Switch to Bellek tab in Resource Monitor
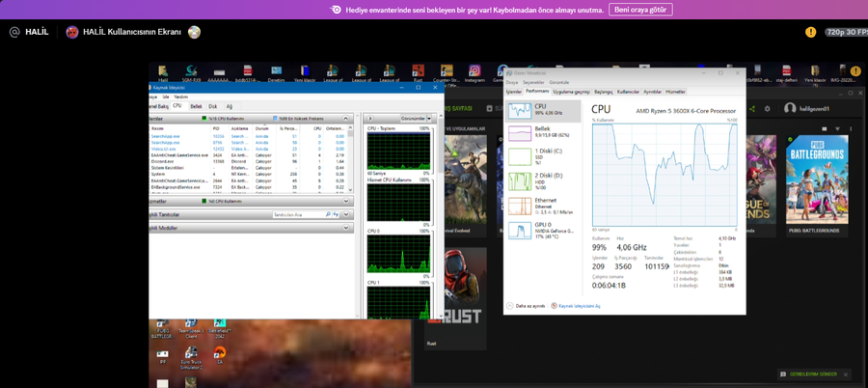This screenshot has width=868, height=388. coord(196,106)
